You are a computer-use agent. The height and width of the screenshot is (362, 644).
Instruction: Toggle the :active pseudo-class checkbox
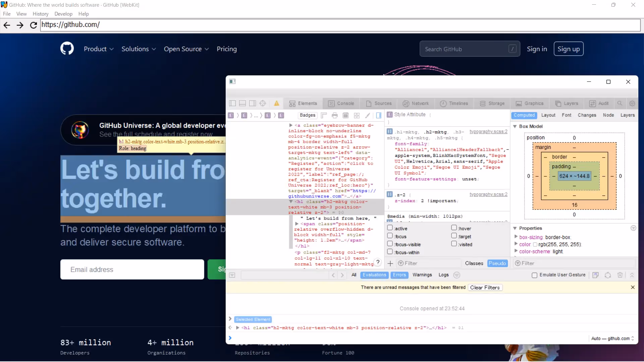click(x=390, y=228)
